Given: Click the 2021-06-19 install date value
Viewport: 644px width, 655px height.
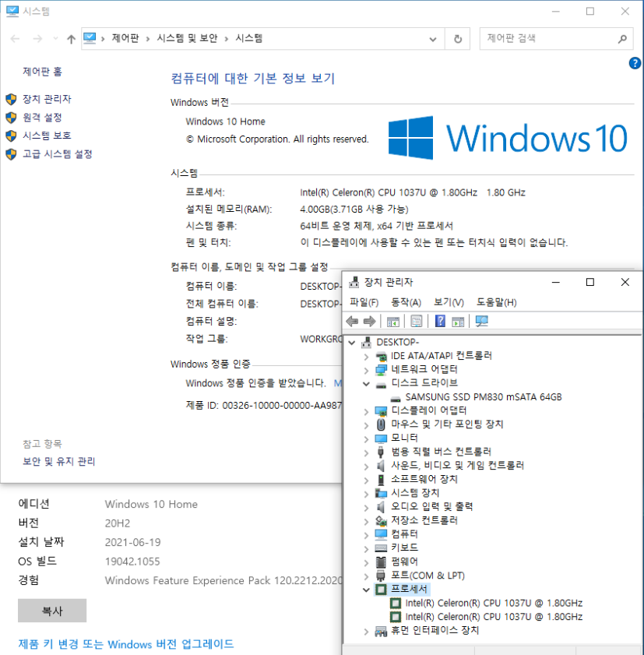Looking at the screenshot, I should [x=133, y=543].
